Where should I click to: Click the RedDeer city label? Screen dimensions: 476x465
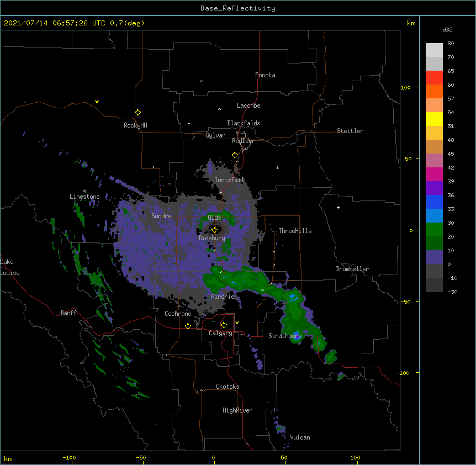coord(243,141)
